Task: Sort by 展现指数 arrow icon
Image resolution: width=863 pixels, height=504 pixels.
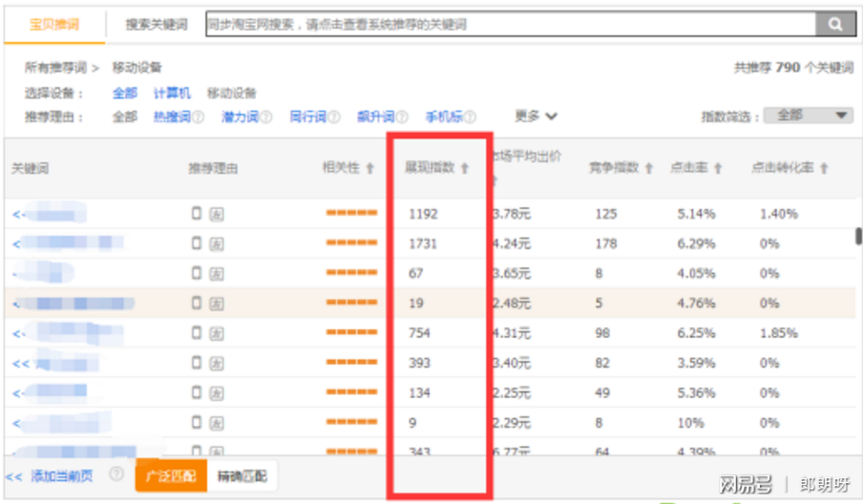Action: pos(465,168)
